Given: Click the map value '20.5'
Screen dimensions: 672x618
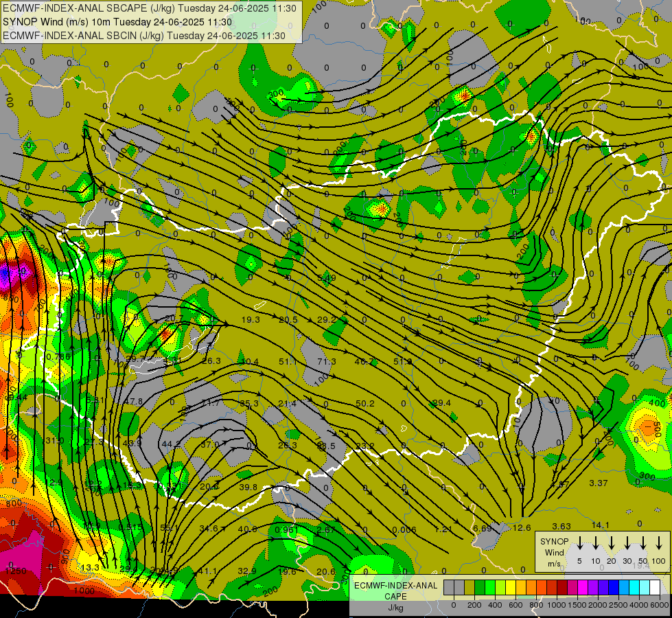Looking at the screenshot, I should [x=288, y=319].
